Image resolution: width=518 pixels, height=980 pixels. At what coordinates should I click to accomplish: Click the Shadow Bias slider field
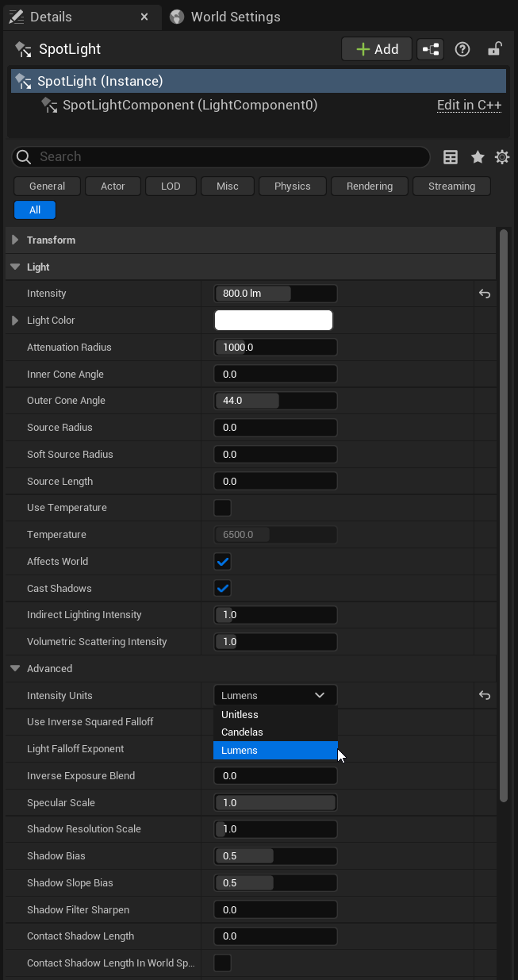click(x=276, y=856)
